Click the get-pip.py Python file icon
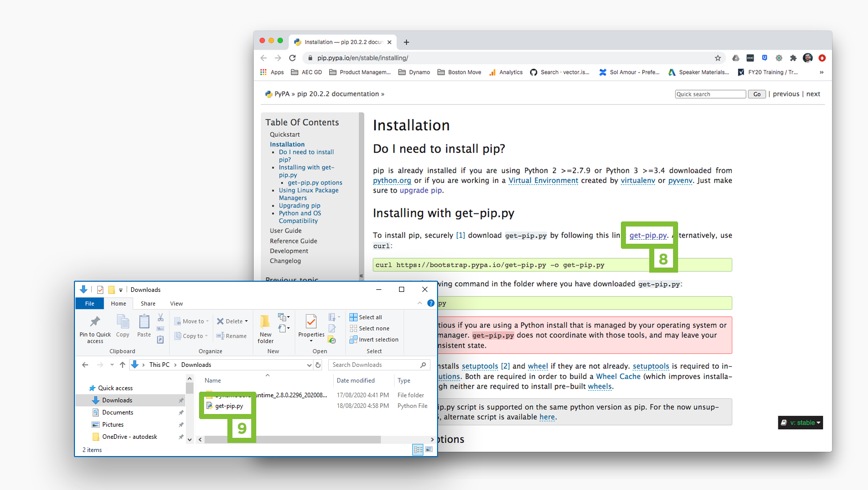Screen dimensions: 868x490 click(x=209, y=406)
